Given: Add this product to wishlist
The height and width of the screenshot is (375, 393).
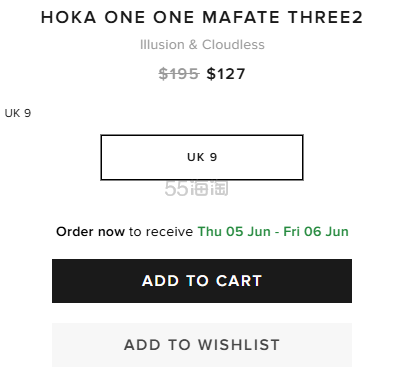Looking at the screenshot, I should tap(202, 345).
